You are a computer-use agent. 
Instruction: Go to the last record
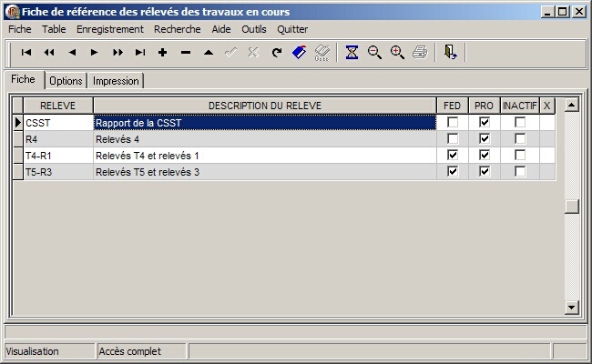tap(140, 53)
